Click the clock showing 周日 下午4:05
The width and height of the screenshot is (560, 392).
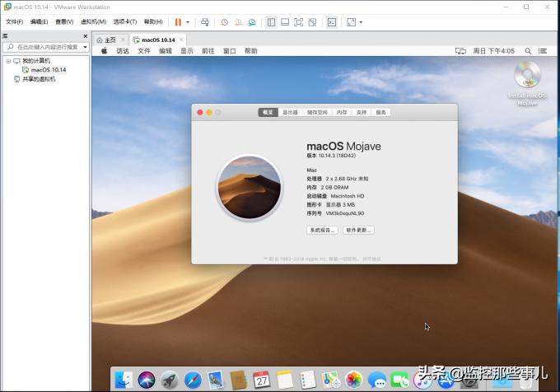click(494, 51)
